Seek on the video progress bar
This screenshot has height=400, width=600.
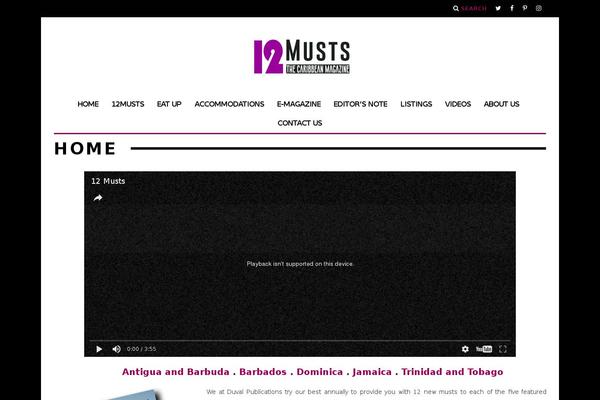point(300,340)
